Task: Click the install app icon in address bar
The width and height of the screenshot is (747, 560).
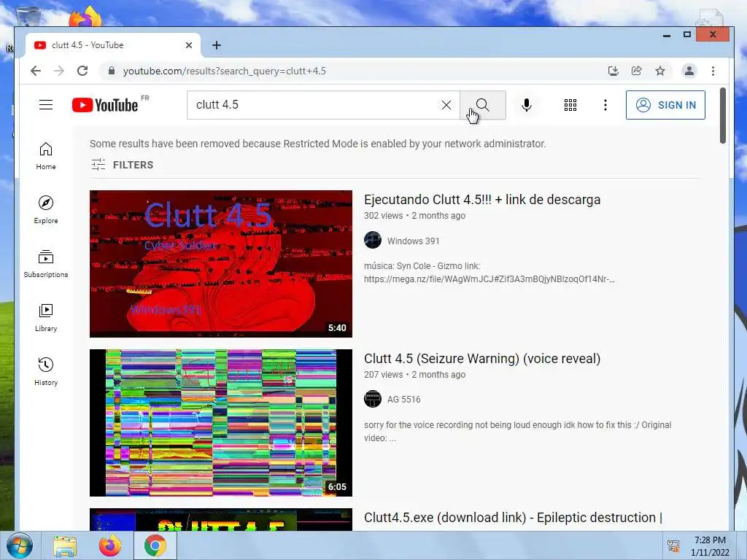Action: (613, 71)
